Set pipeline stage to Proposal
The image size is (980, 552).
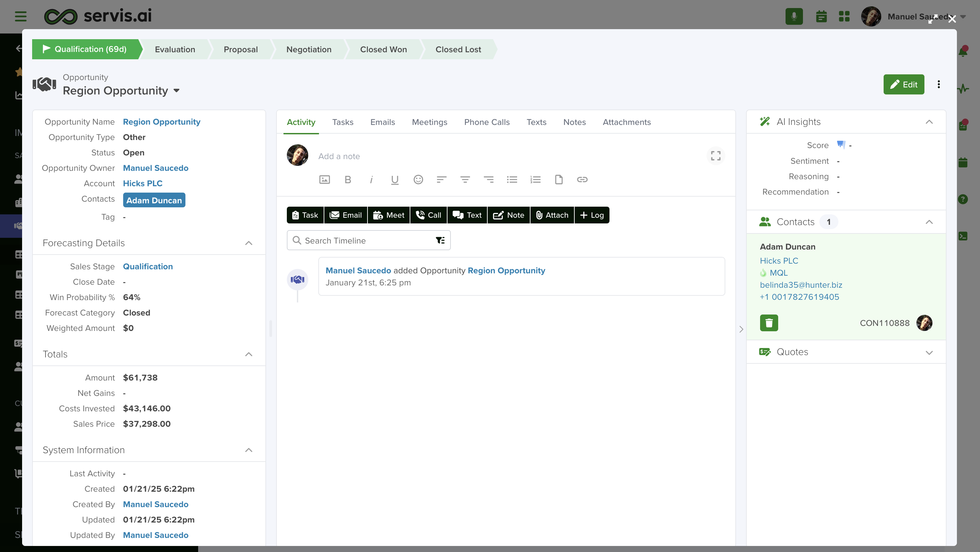click(x=240, y=50)
